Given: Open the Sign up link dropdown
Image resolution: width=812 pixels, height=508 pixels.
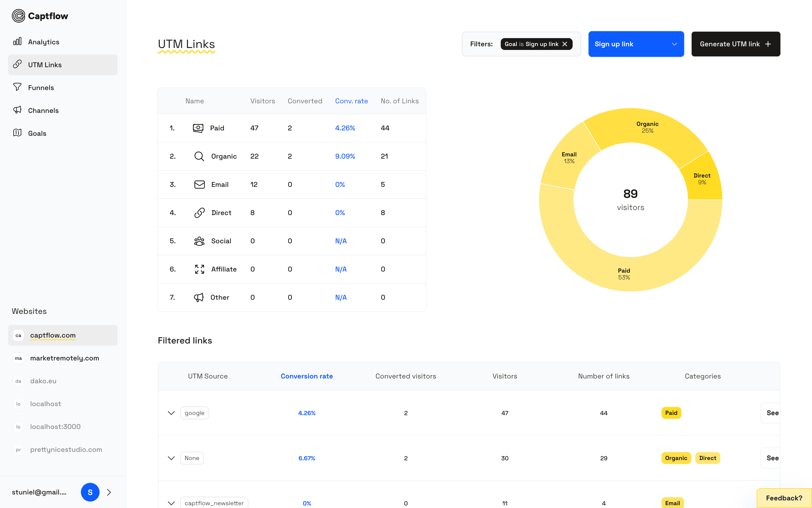Looking at the screenshot, I should tap(636, 44).
